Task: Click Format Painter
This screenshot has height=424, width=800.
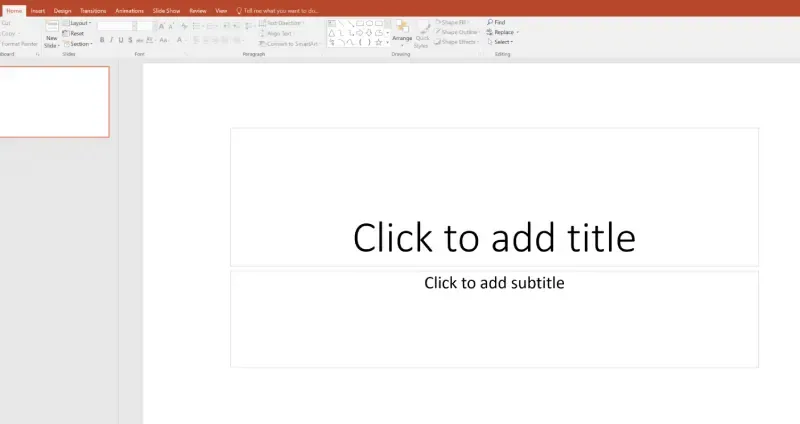Action: click(x=19, y=44)
